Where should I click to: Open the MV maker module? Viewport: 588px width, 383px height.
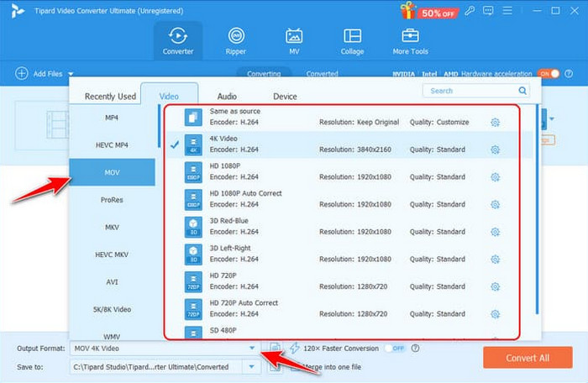[294, 40]
